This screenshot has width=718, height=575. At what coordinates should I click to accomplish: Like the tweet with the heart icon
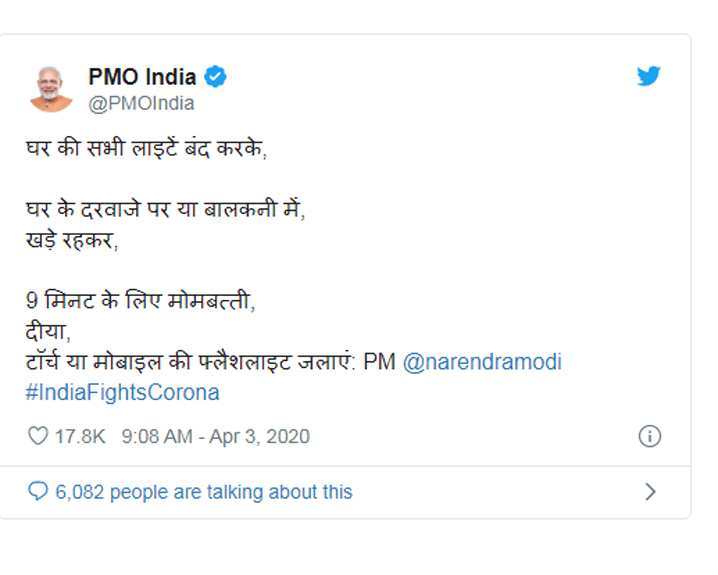(x=38, y=436)
